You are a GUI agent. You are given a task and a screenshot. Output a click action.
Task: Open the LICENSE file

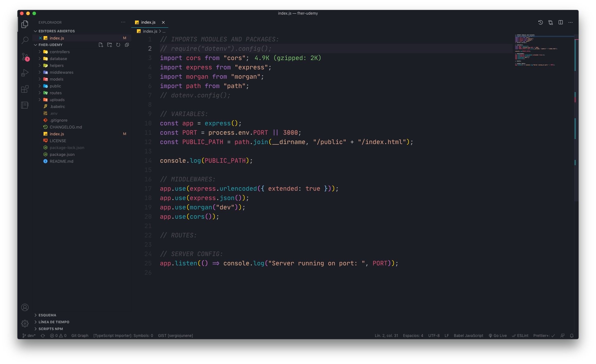tap(82, 141)
